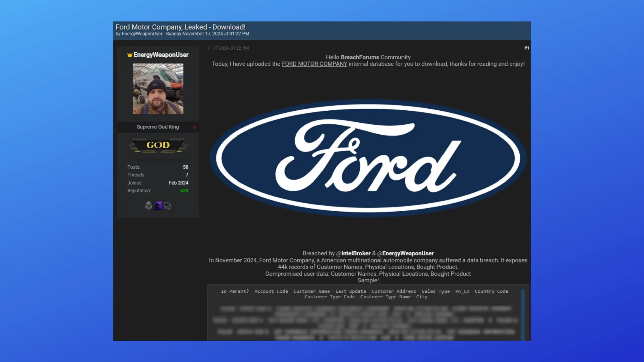This screenshot has height=362, width=644.
Task: Click the PA_CD column header
Action: 462,291
